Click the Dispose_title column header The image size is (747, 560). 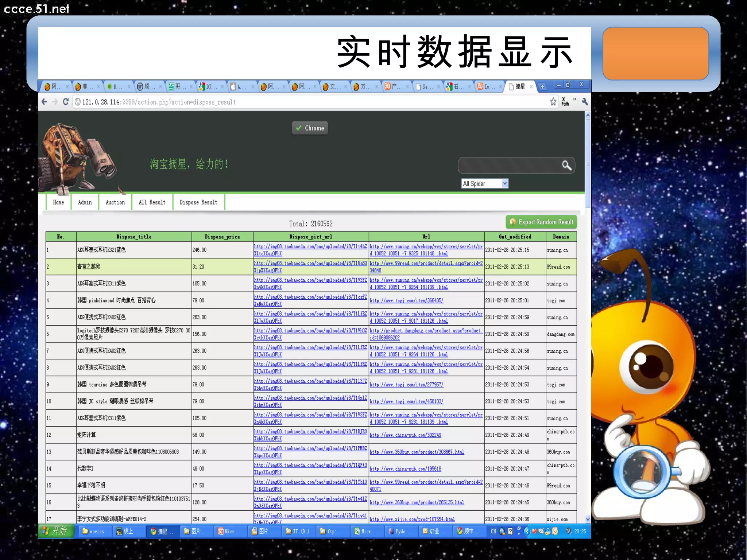coord(134,237)
